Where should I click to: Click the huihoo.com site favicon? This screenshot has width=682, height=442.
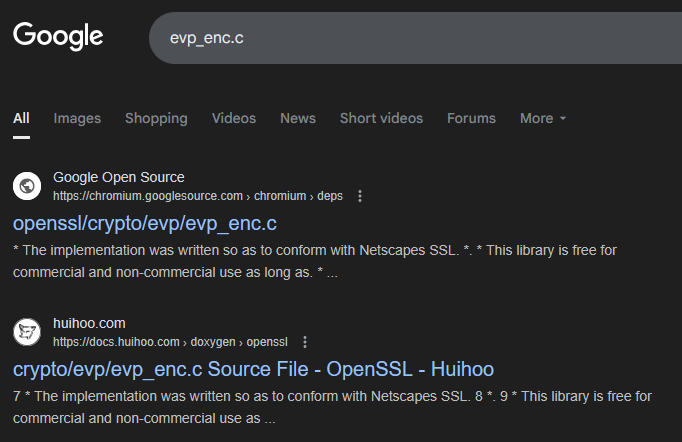(27, 332)
